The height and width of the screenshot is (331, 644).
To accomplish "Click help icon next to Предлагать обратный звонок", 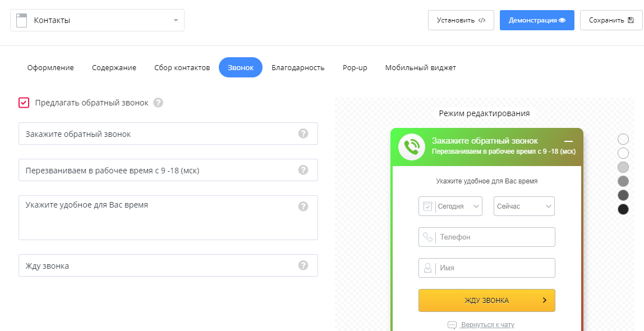I will [158, 103].
